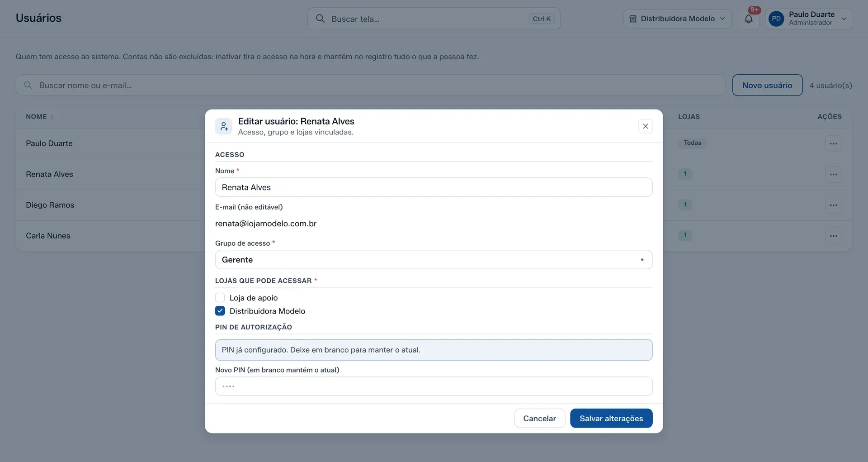Click the user icon in dialog header

[224, 126]
